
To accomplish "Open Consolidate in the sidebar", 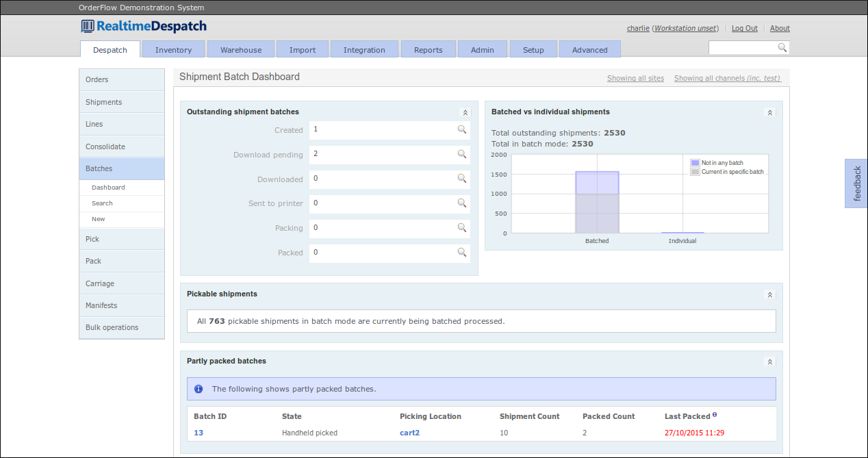I will (x=122, y=147).
